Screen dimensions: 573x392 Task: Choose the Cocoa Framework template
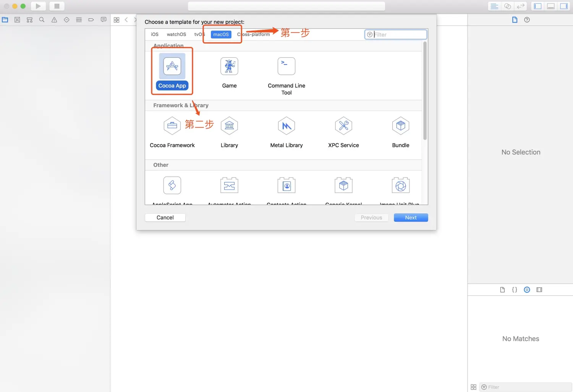click(x=172, y=132)
